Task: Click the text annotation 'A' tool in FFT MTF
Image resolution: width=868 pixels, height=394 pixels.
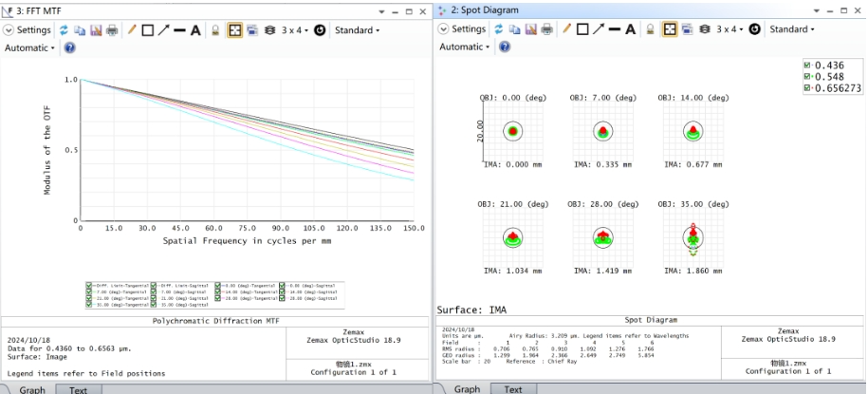Action: 195,30
